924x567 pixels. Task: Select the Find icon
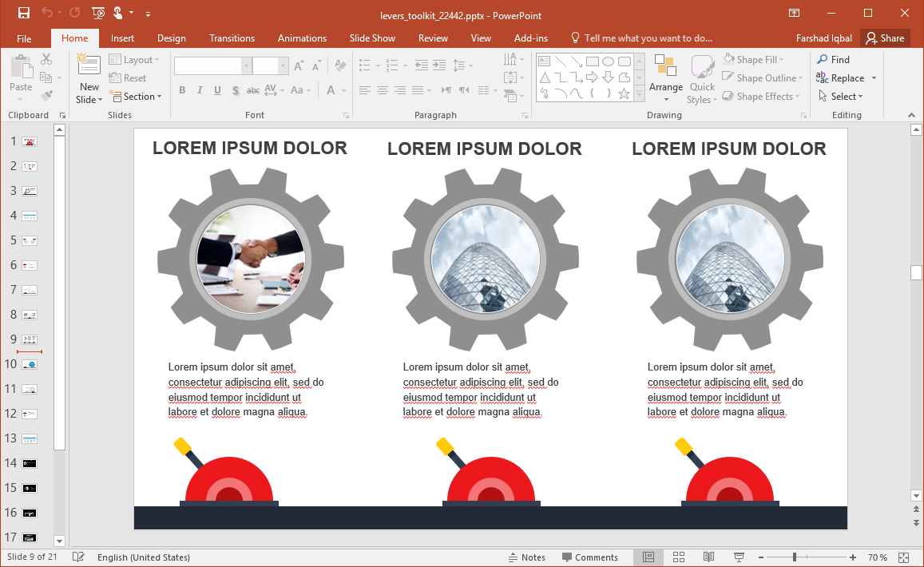[833, 59]
